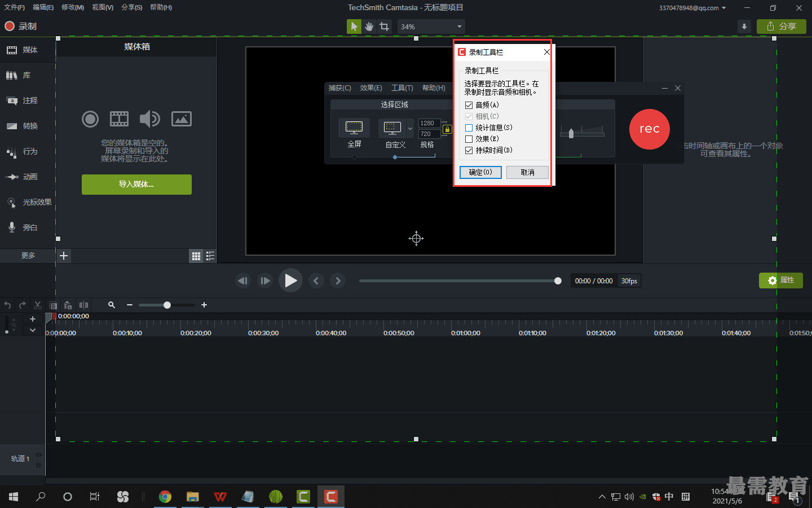The width and height of the screenshot is (812, 508).
Task: Click the playback progress slider handle
Action: [x=558, y=281]
